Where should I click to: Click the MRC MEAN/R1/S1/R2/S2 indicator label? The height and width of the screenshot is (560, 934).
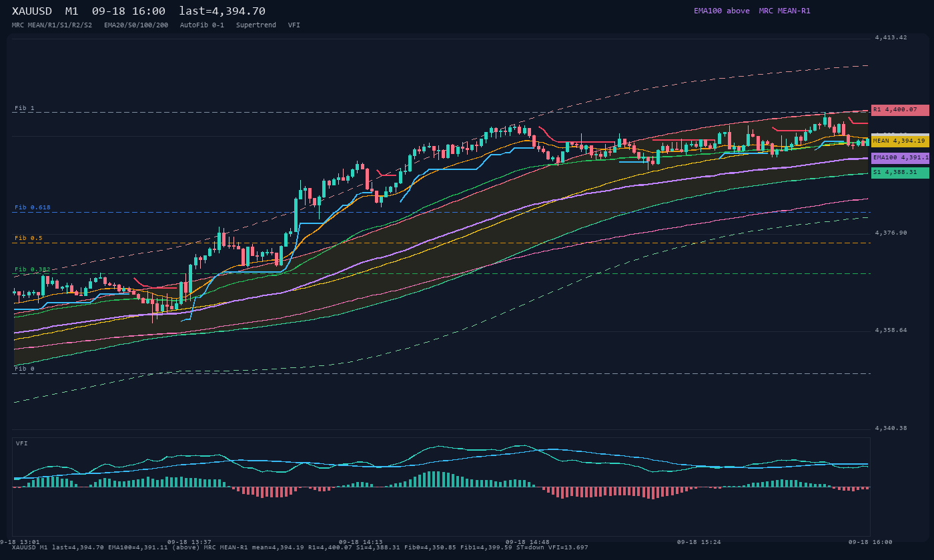coord(52,25)
